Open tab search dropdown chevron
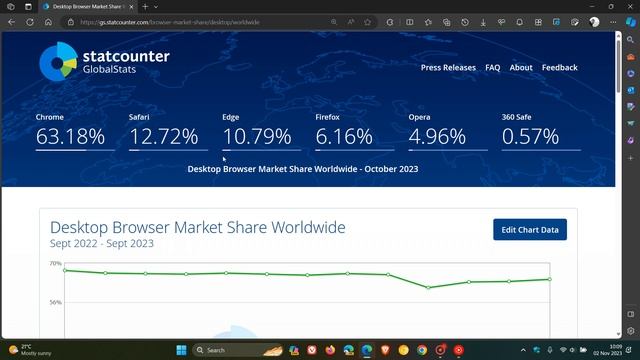Image resolution: width=640 pixels, height=360 pixels. click(x=156, y=7)
